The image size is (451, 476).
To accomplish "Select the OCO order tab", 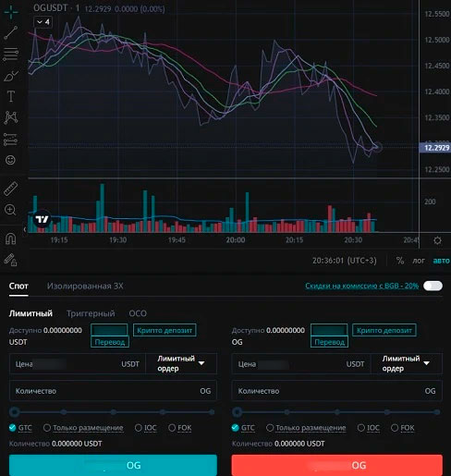I will (138, 313).
